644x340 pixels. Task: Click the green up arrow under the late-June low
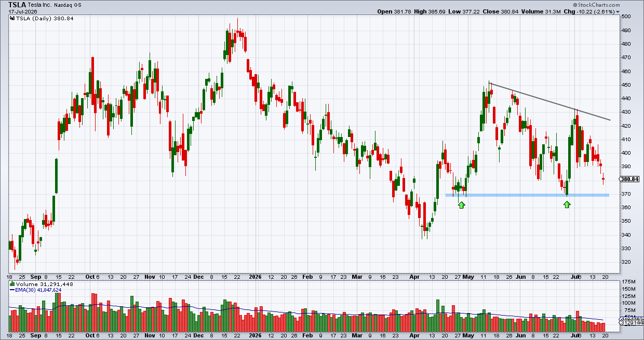(567, 205)
